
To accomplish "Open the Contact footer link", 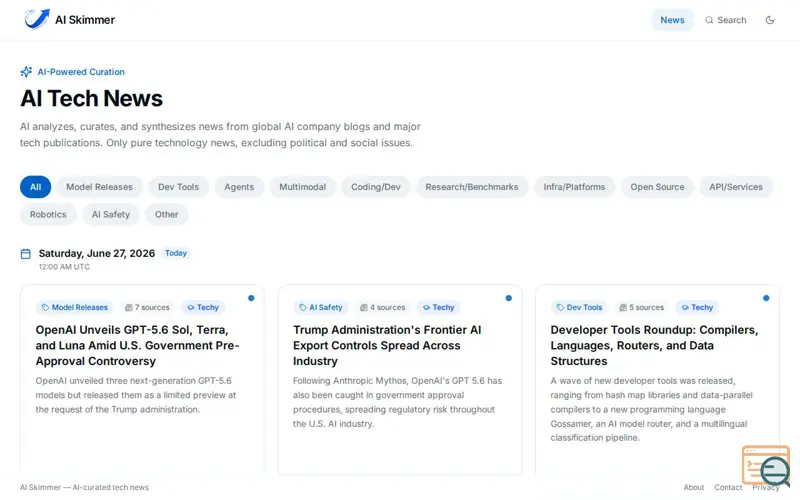I will pos(728,487).
